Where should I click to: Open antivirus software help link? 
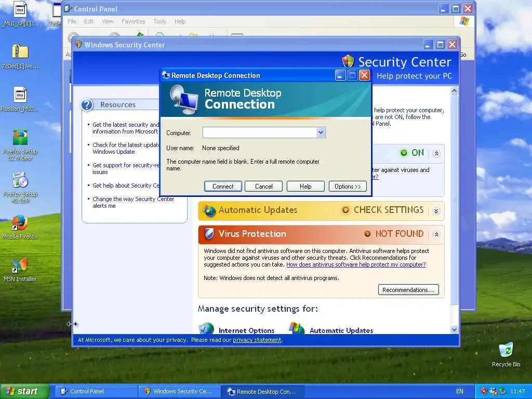pos(356,264)
